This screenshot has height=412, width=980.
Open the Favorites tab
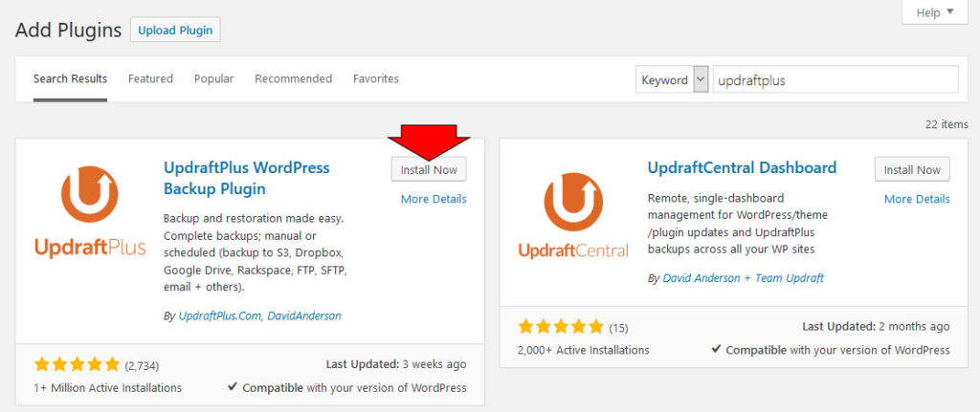pyautogui.click(x=375, y=78)
